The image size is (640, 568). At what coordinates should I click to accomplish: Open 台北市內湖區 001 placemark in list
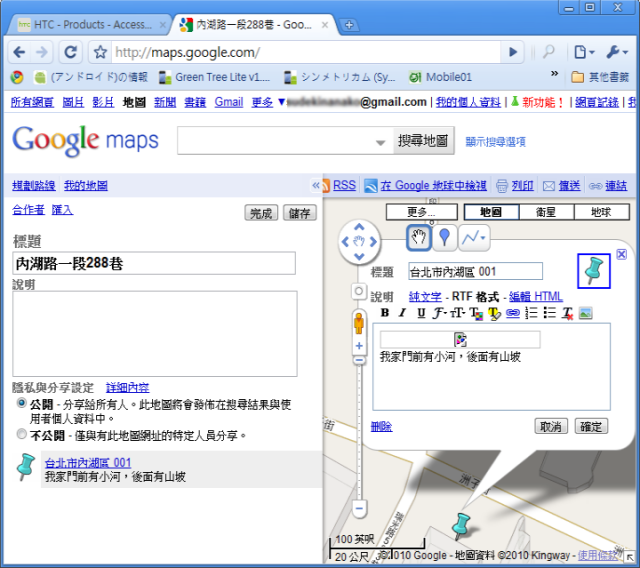[88, 463]
